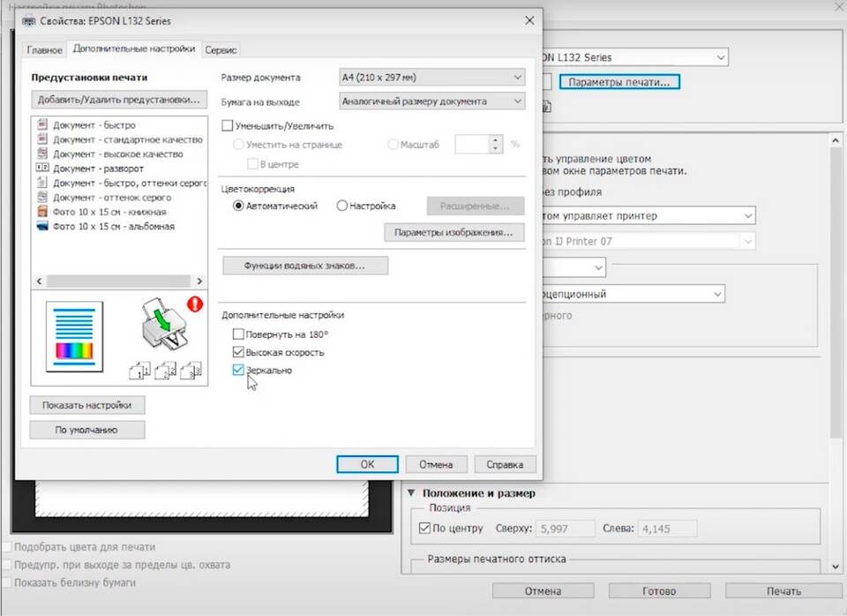847x616 pixels.
Task: Click the Photoshop panel scroll up arrow
Action: 836,140
